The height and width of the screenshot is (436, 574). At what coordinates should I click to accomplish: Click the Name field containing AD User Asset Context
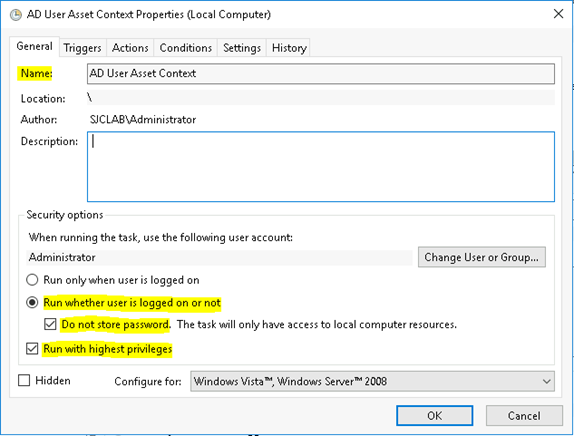321,74
